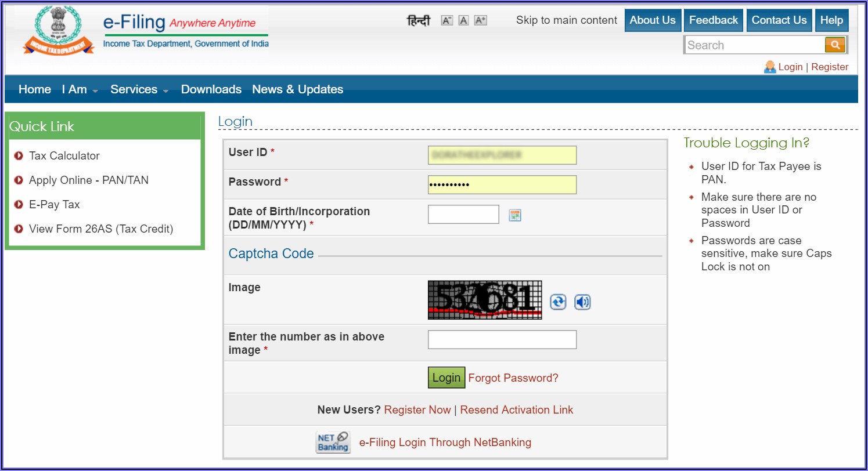
Task: Increase font size with A+ icon
Action: point(480,20)
